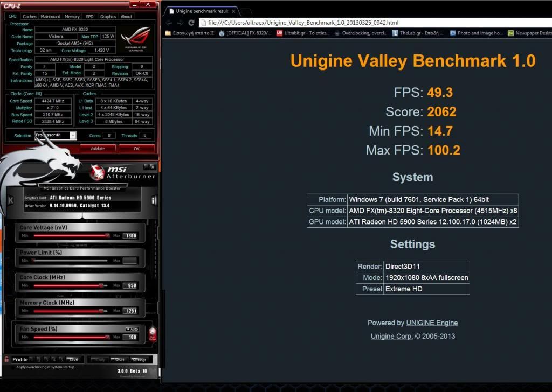Select profile slot 1 in Afterburner
Viewport: 552px width, 392px height.
32,359
